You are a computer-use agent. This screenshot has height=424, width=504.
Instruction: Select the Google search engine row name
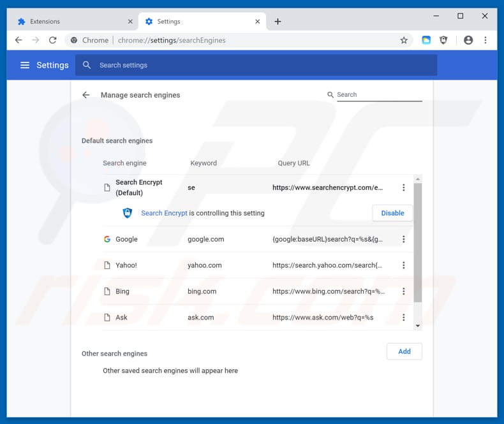(x=127, y=239)
